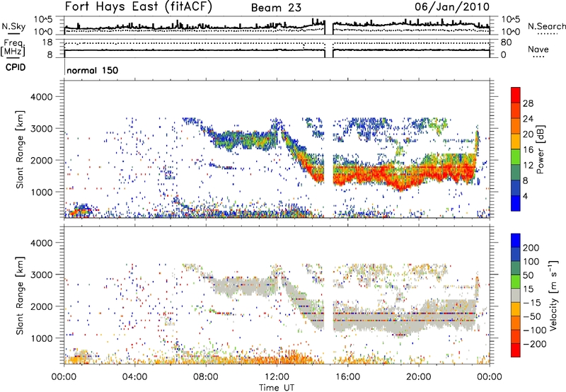The width and height of the screenshot is (566, 392).
Task: Click the '80' Nave axis value
Action: click(x=506, y=42)
